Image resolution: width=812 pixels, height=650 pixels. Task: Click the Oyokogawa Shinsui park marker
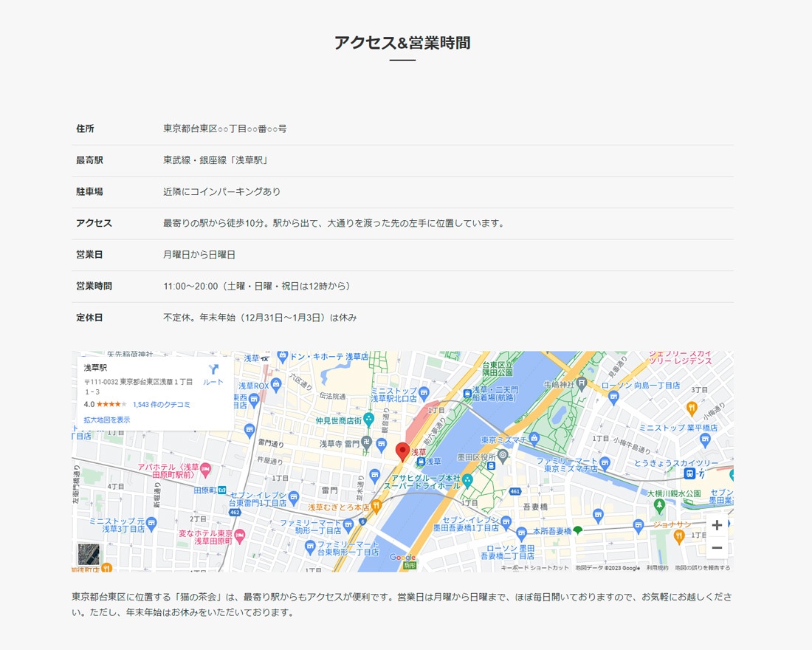(x=658, y=505)
